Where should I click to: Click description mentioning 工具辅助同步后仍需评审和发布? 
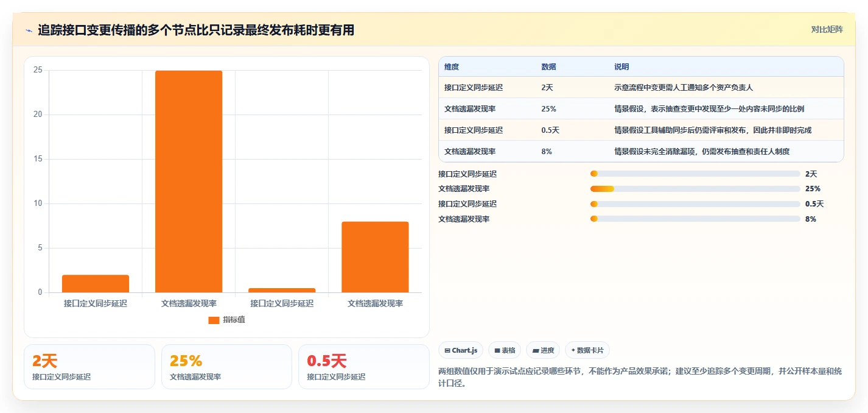point(713,130)
